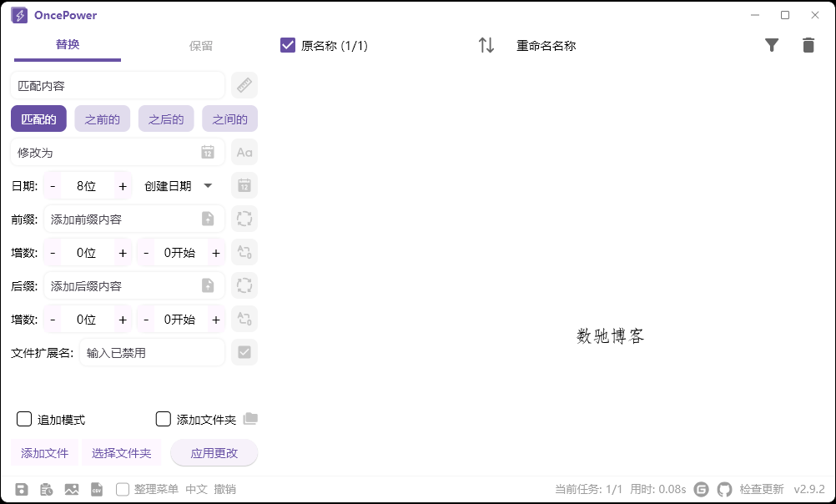Click the file icon inside the suffix field
The height and width of the screenshot is (504, 836).
(208, 285)
